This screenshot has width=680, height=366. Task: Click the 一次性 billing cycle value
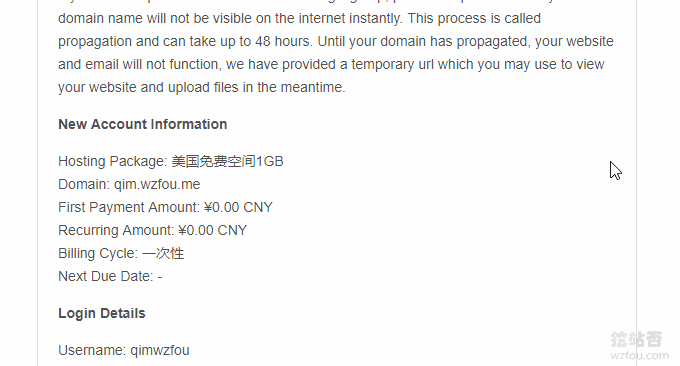pos(163,253)
